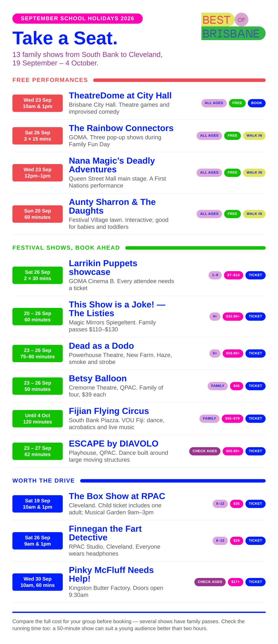This screenshot has width=278, height=644.
Task: Click CHECK AGES tag for ESCAPE by DIAVOLO
Action: [205, 451]
